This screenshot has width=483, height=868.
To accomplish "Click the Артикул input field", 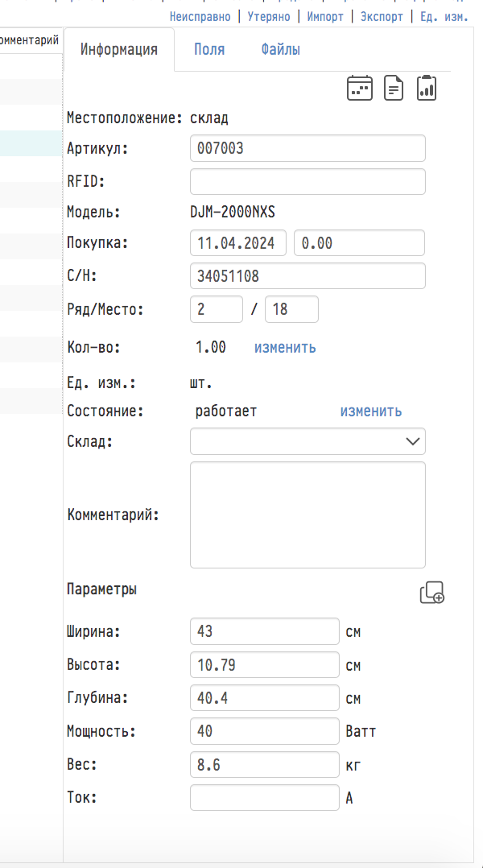I will [x=308, y=148].
